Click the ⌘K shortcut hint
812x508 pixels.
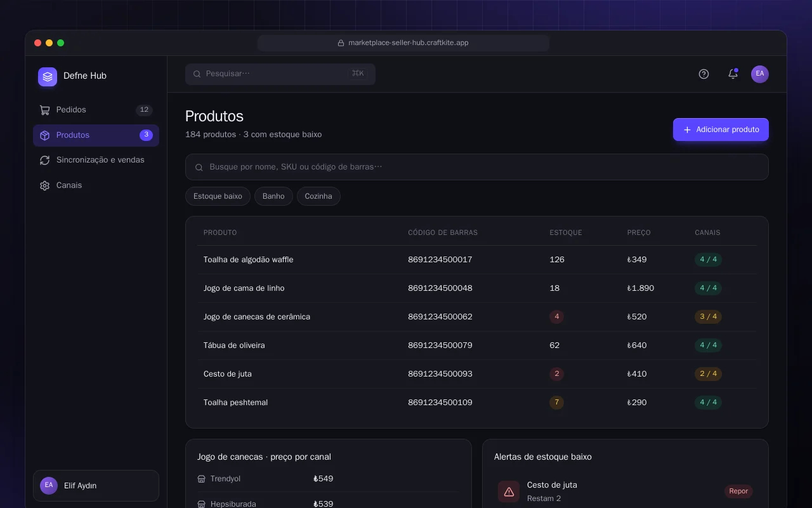pyautogui.click(x=358, y=74)
